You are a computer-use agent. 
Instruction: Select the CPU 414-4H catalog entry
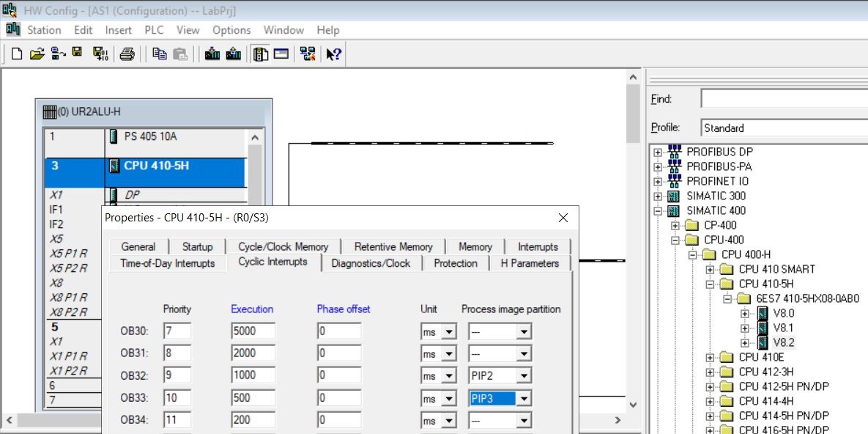pos(766,401)
